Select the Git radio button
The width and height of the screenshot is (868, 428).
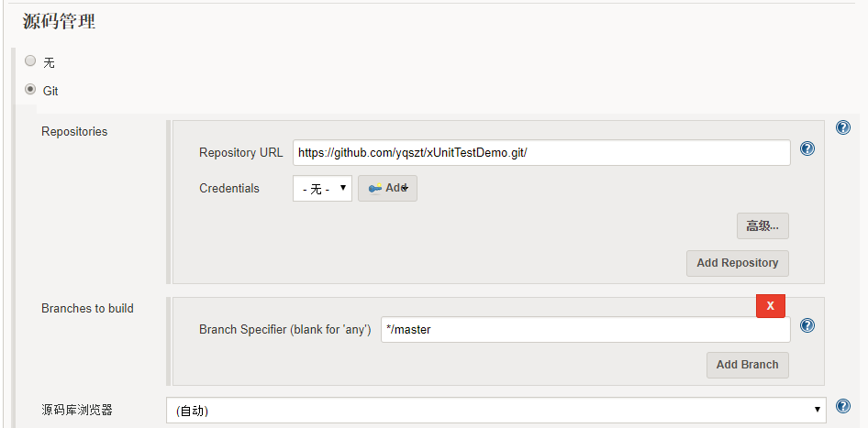pos(30,90)
